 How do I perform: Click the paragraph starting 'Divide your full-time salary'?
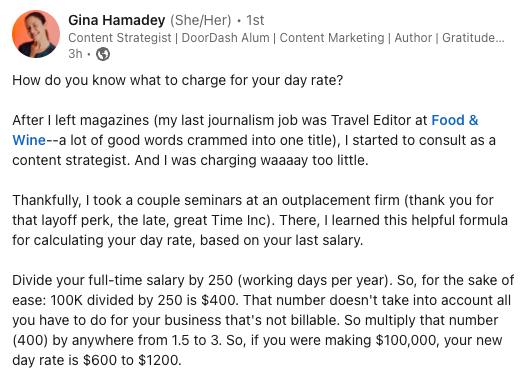click(263, 320)
